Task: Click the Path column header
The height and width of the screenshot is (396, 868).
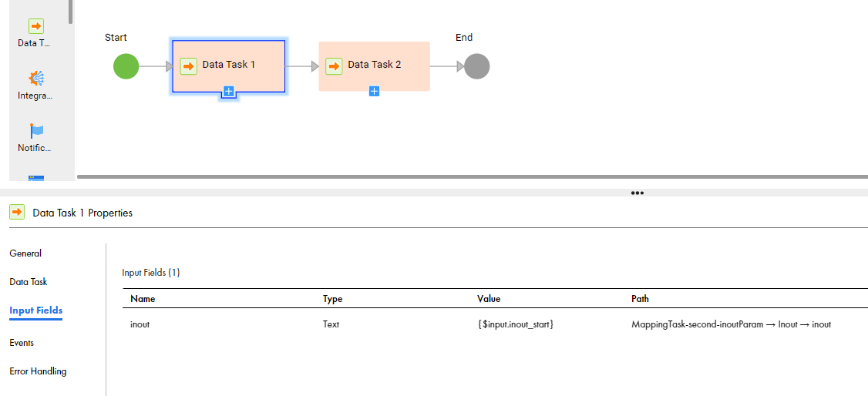Action: click(x=641, y=299)
